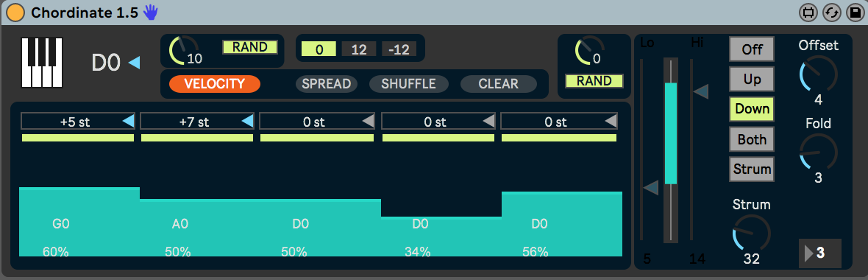This screenshot has width=868, height=280.
Task: Click the blue triangle in the +7 st box
Action: pyautogui.click(x=248, y=122)
